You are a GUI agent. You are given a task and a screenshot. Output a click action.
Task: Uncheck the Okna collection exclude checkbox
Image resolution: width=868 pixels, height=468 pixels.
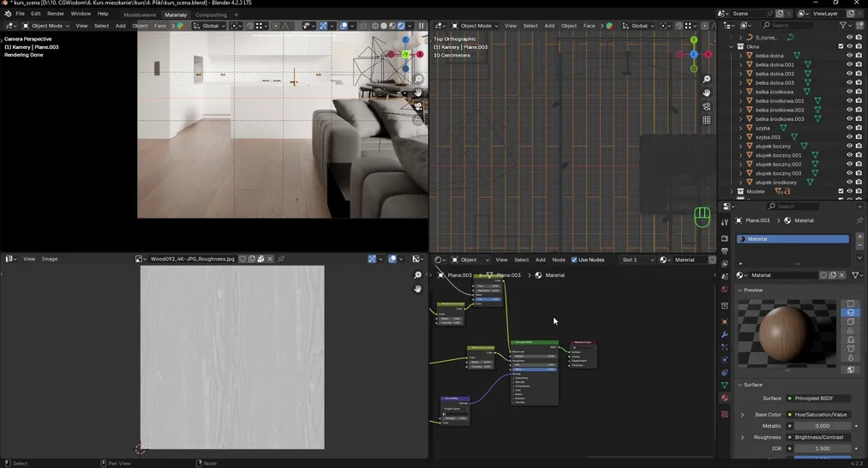pos(841,46)
